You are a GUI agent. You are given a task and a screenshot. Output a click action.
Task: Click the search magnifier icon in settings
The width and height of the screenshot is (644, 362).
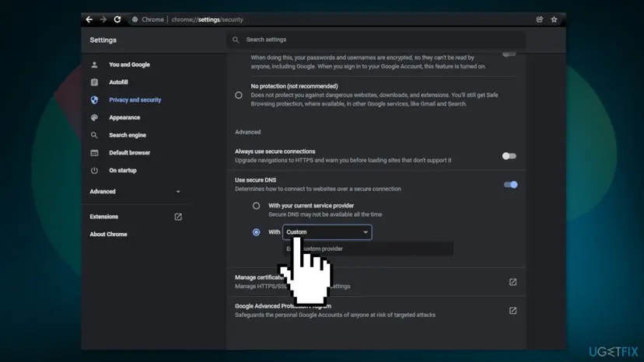[236, 40]
